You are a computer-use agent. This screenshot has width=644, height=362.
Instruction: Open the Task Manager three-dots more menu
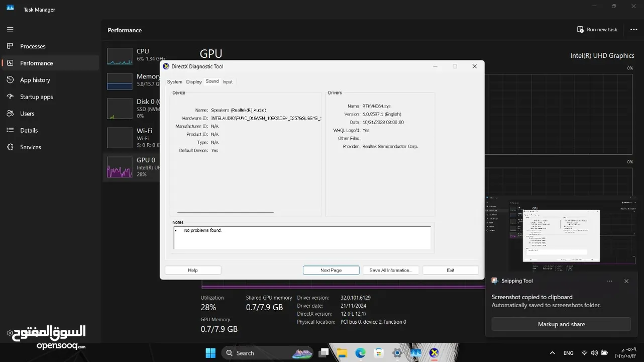tap(633, 30)
